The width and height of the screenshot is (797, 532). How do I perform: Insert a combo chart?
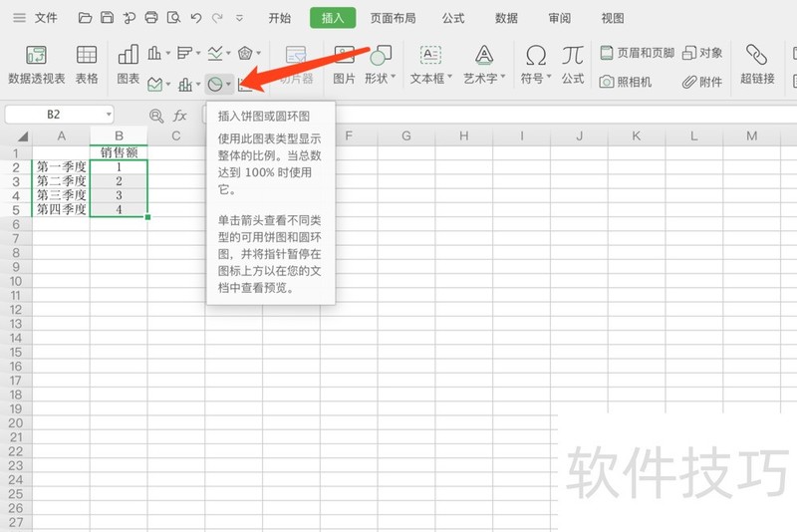pyautogui.click(x=185, y=85)
